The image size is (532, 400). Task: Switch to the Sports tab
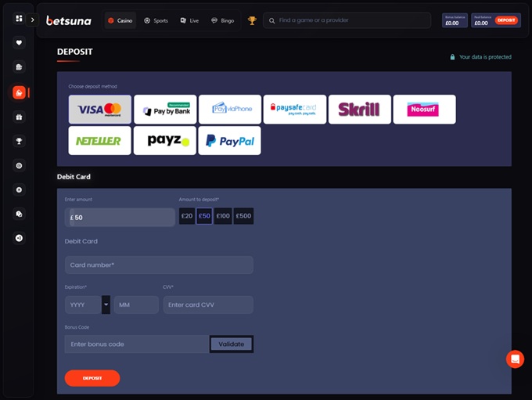pos(156,20)
